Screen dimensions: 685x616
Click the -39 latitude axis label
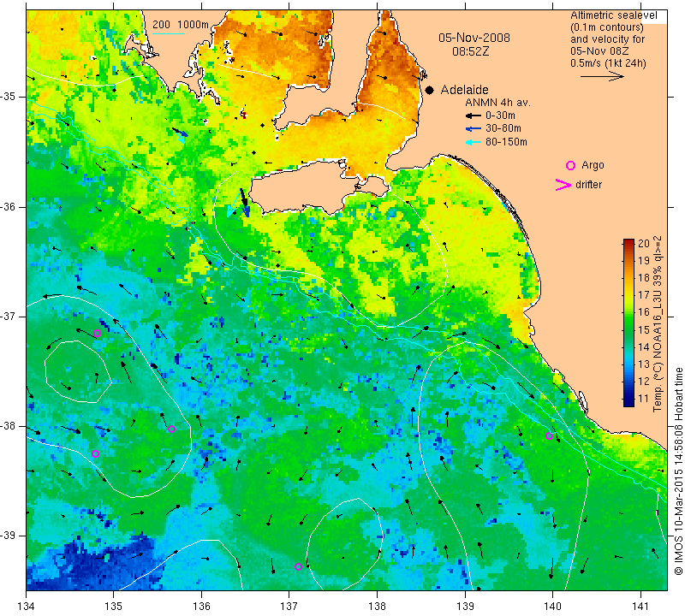(9, 536)
